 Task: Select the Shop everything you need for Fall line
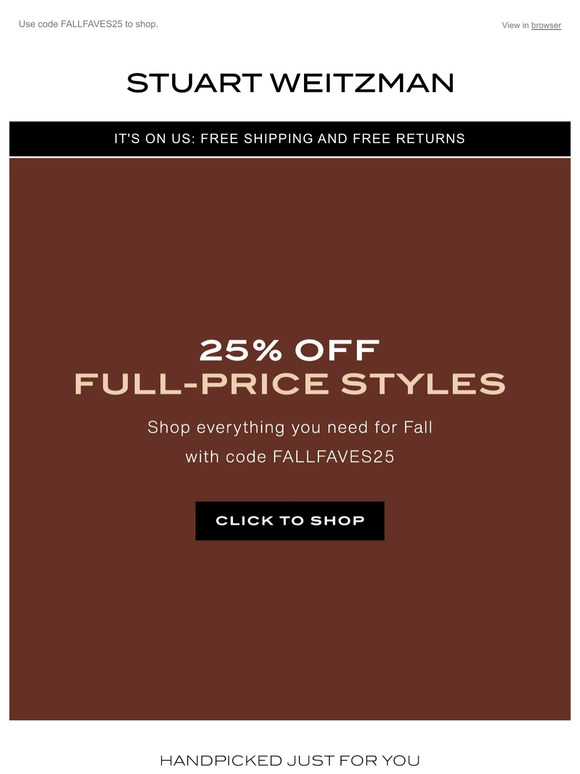[290, 427]
